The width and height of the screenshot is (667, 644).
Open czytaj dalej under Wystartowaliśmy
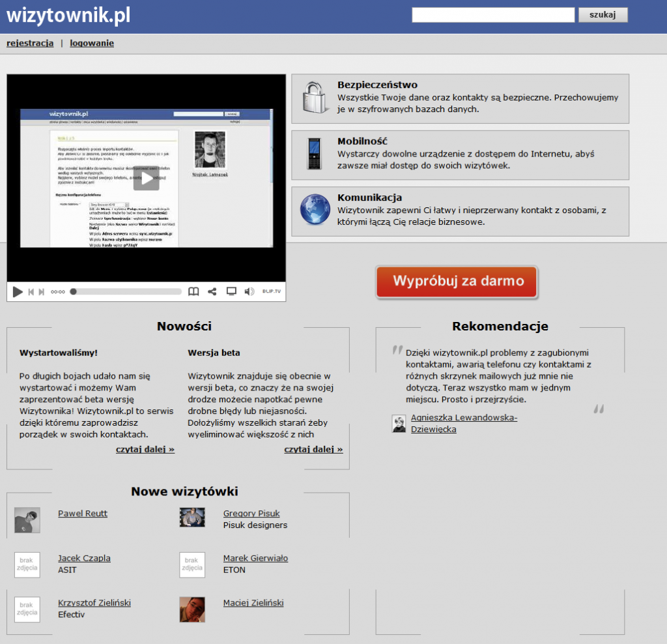pos(145,448)
